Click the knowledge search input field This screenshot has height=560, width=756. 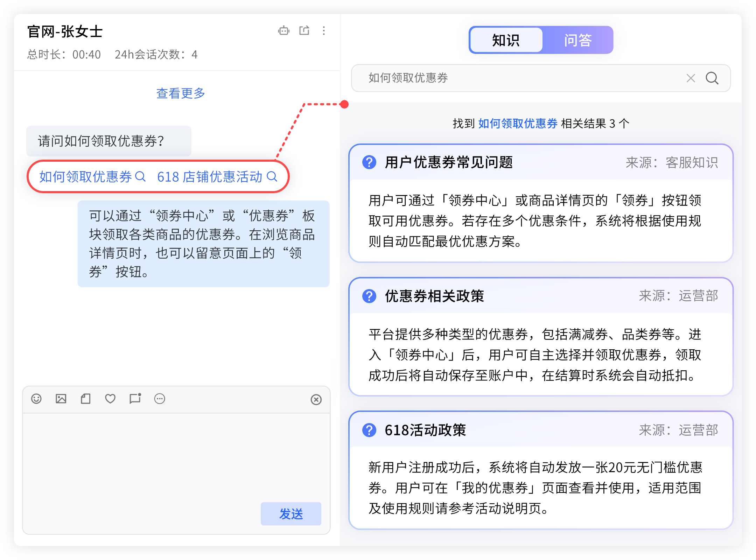click(518, 78)
